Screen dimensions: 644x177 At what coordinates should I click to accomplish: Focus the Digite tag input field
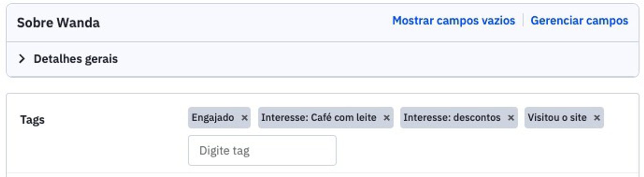(262, 150)
